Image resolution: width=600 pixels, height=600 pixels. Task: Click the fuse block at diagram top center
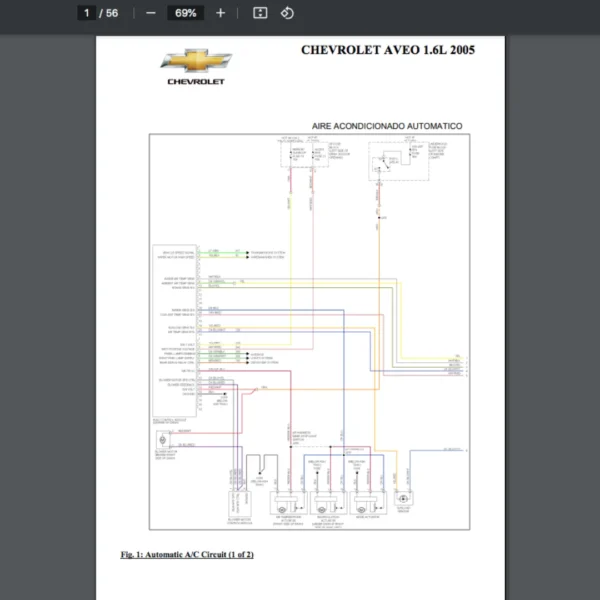(x=299, y=155)
